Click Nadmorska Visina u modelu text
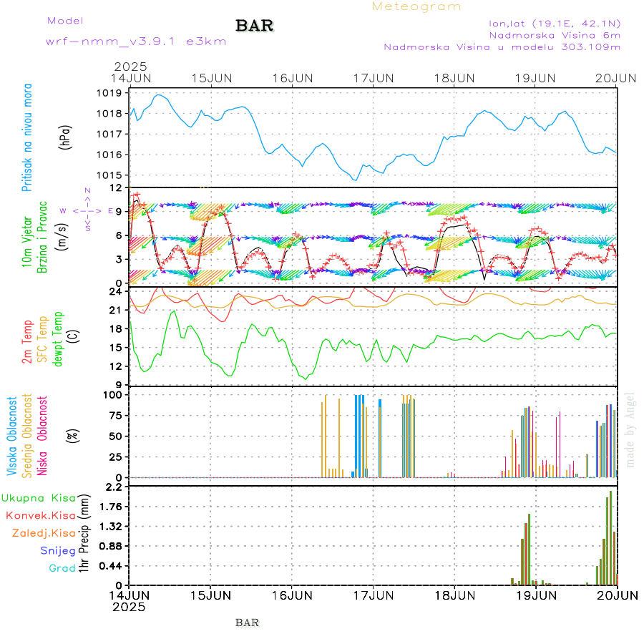The height and width of the screenshot is (644, 644). click(502, 47)
